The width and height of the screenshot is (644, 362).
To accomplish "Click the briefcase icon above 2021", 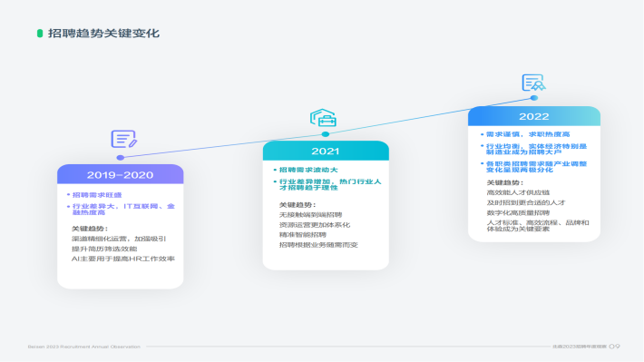I will click(323, 118).
